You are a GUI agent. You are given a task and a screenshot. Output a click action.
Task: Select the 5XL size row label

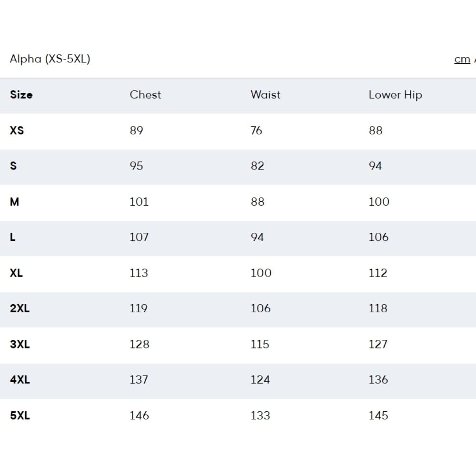(20, 416)
